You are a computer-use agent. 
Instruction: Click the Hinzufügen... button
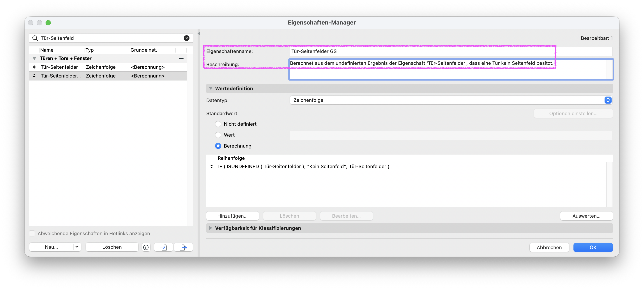(232, 216)
